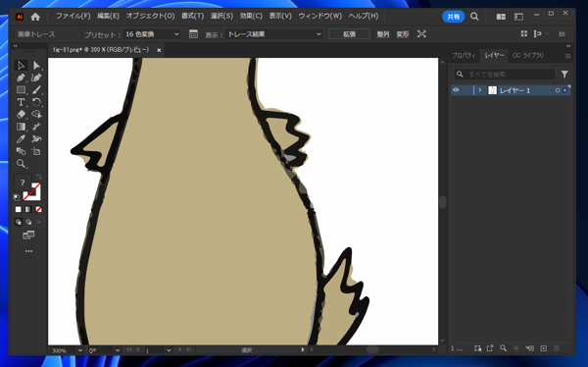
Task: Open Image Trace panel icon
Action: (x=193, y=34)
